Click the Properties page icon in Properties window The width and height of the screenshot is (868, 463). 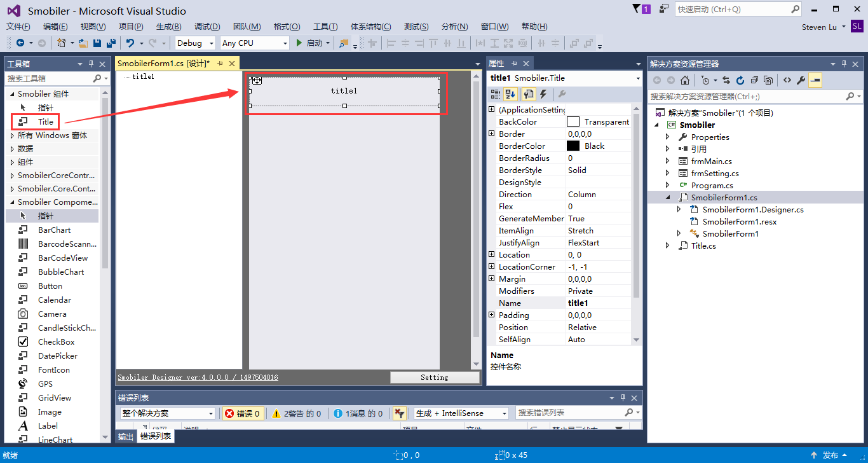[x=528, y=94]
